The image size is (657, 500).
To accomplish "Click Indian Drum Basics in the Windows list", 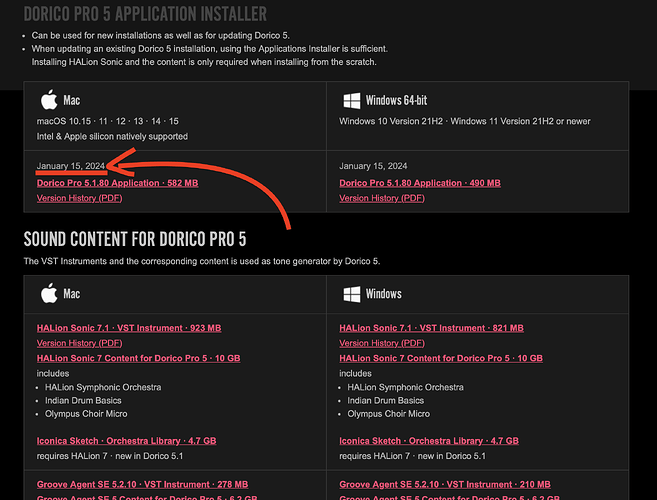I will click(385, 401).
